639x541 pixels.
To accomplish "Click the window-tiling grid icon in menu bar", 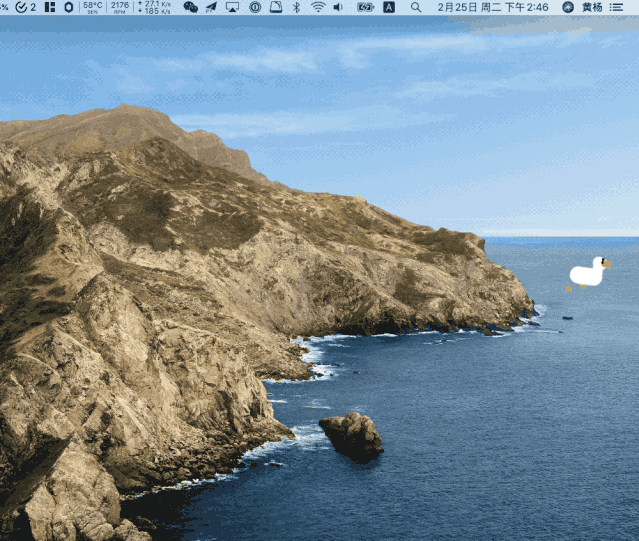I will coord(50,7).
